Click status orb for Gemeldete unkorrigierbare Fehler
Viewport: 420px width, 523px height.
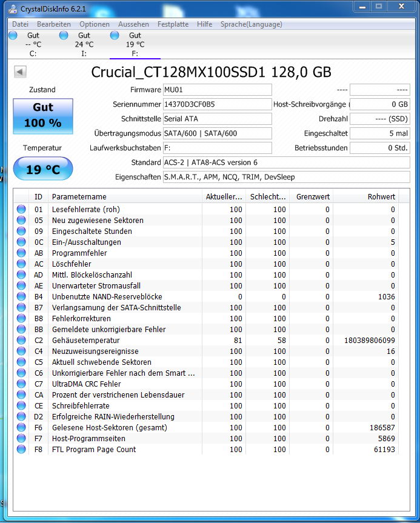click(x=21, y=329)
